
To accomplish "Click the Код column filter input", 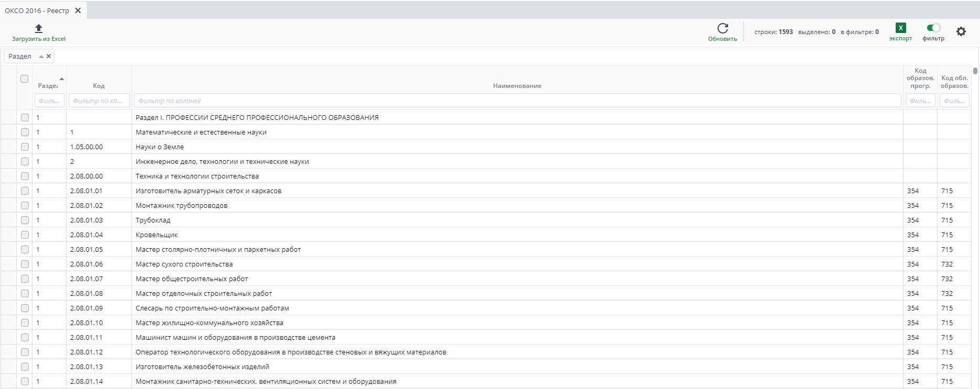I will tap(99, 101).
